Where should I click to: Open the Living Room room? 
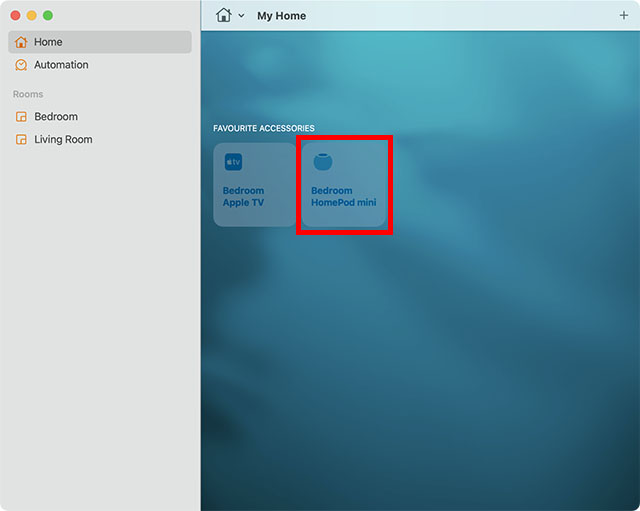(100, 140)
